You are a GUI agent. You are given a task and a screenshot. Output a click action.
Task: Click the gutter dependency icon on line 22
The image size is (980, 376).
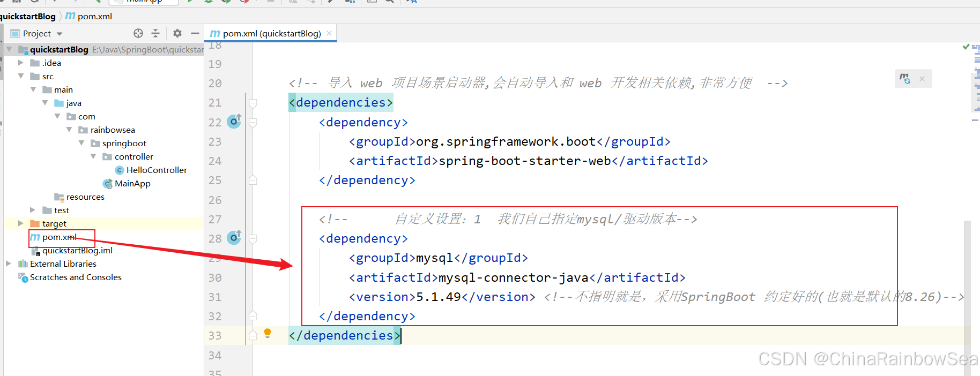click(x=234, y=122)
